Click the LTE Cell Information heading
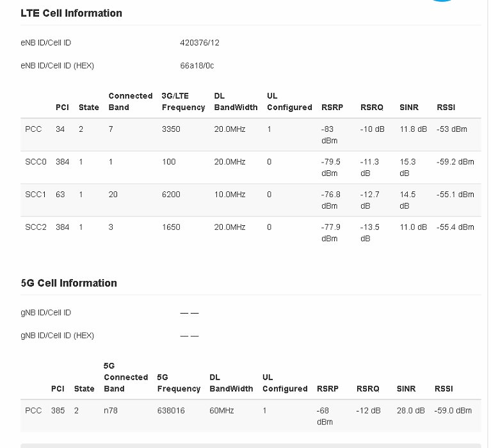 (71, 13)
